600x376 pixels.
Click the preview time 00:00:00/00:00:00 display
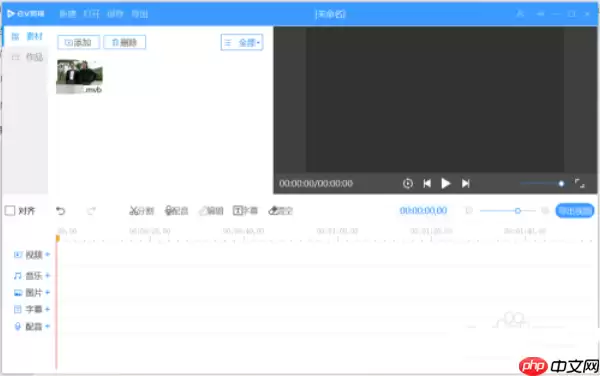tap(316, 184)
